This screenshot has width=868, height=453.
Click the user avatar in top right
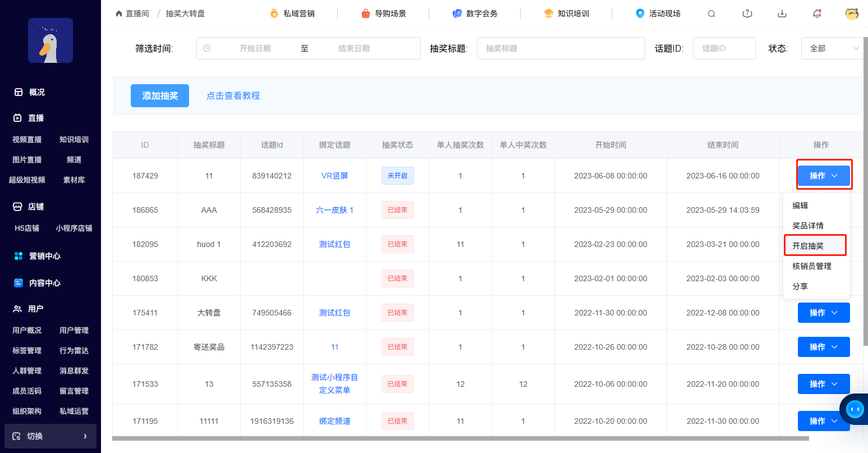(x=852, y=13)
